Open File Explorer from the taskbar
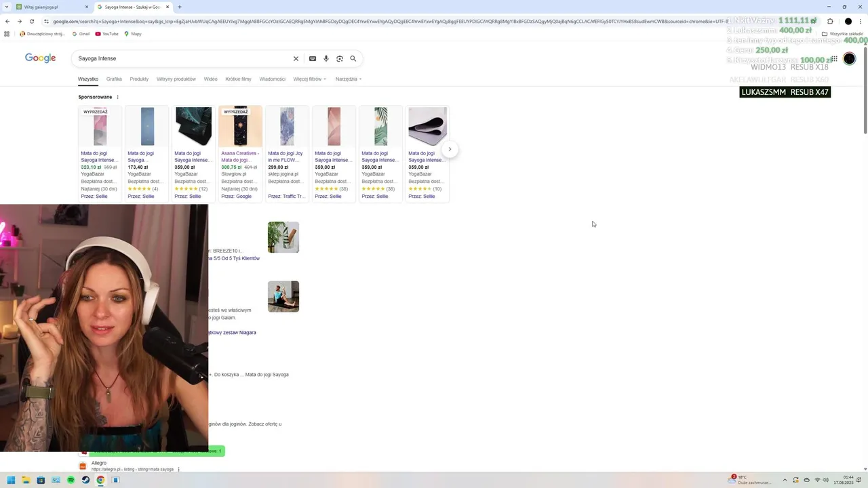 pyautogui.click(x=26, y=480)
